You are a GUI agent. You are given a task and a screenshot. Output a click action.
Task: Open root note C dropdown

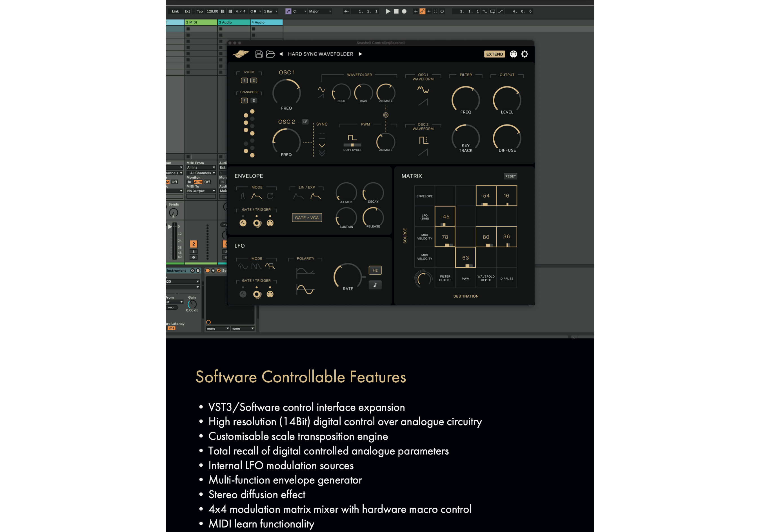click(299, 11)
